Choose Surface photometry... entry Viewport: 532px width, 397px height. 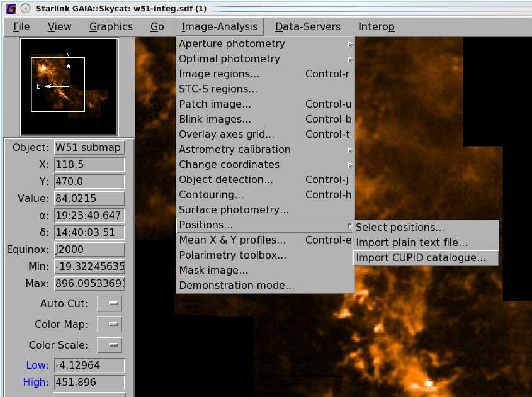[265, 210]
